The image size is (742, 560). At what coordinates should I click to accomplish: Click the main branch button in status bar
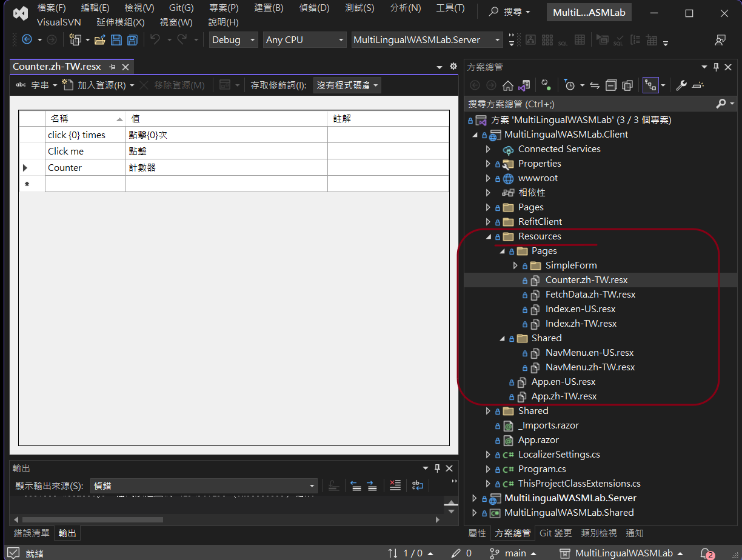515,553
